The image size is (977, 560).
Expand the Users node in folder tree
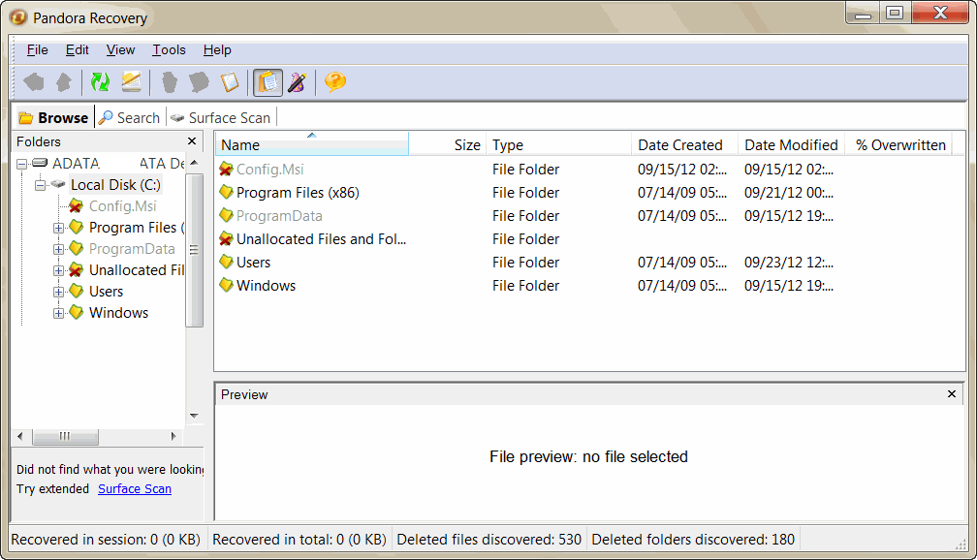58,292
